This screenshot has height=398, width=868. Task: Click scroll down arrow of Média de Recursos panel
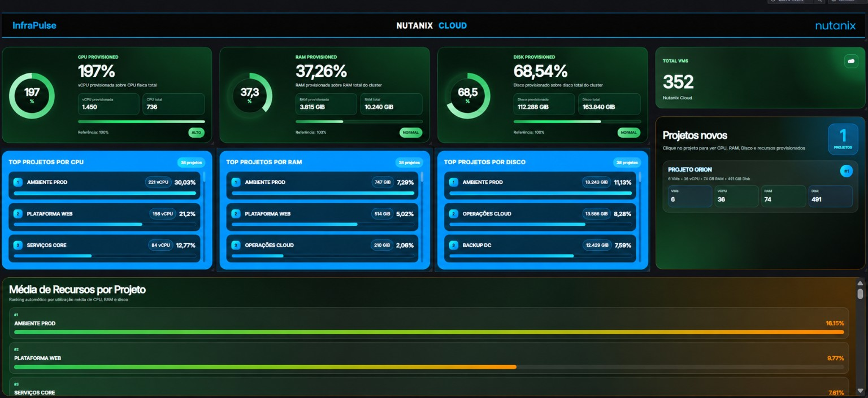click(860, 391)
